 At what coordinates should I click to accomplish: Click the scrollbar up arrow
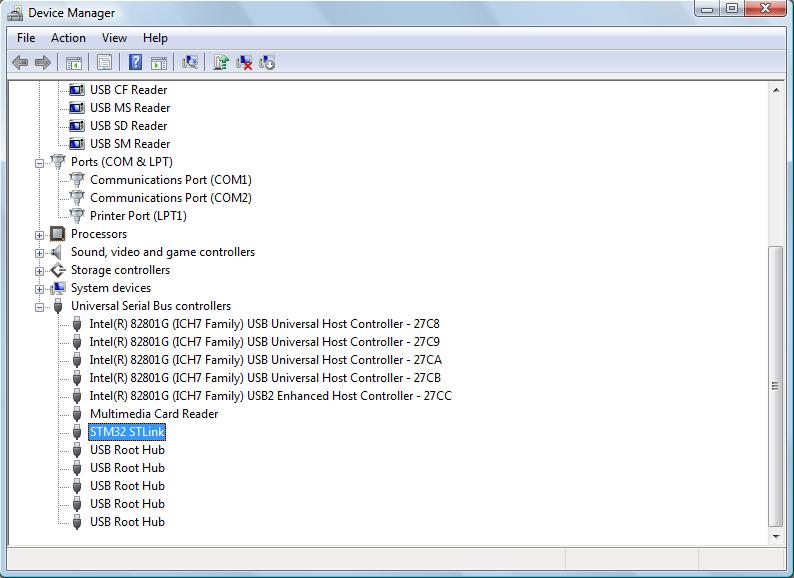[x=776, y=90]
